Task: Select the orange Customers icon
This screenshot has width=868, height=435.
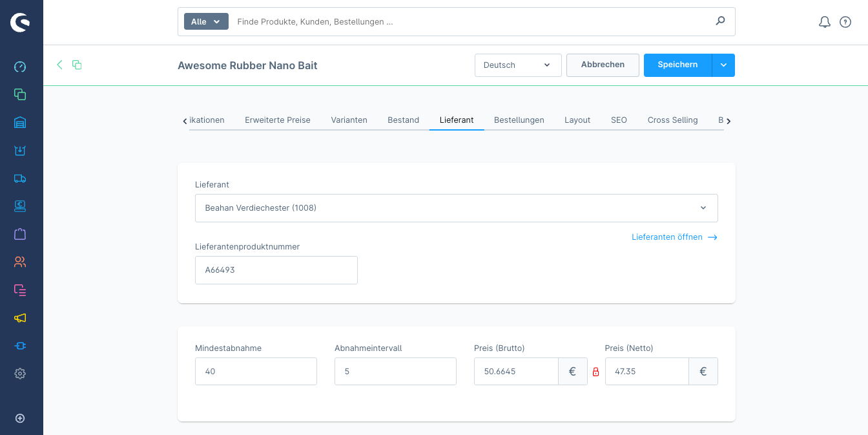Action: (20, 262)
